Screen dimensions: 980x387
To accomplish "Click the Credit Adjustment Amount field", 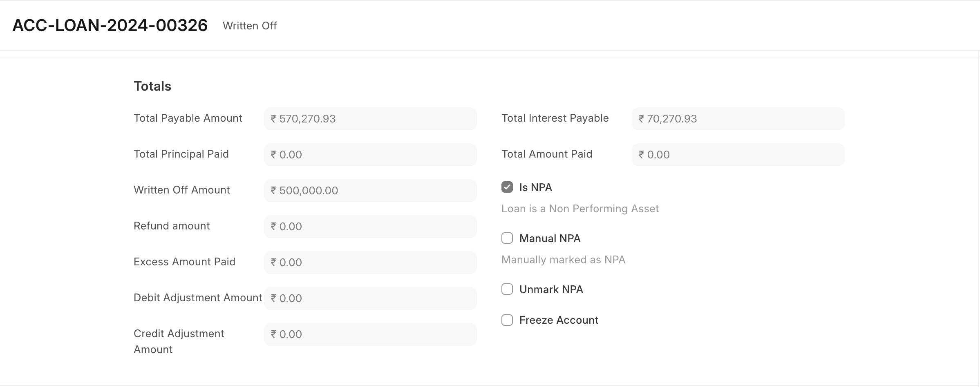I will (370, 334).
